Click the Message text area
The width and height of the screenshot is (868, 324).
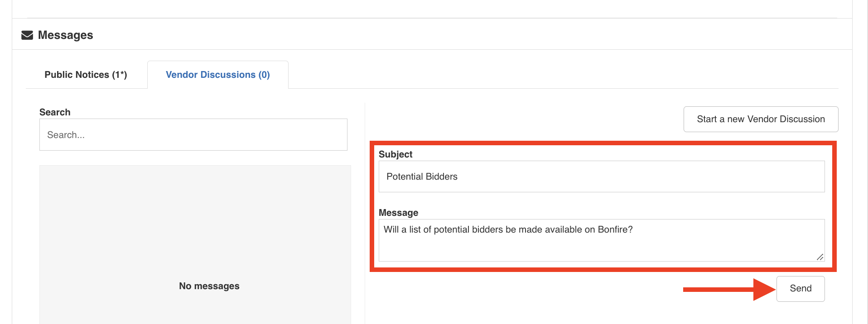[602, 240]
